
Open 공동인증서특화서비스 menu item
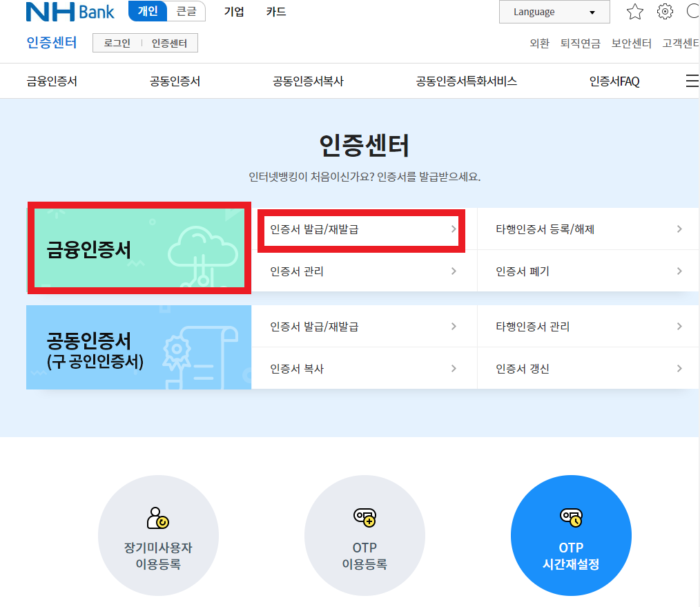(467, 81)
